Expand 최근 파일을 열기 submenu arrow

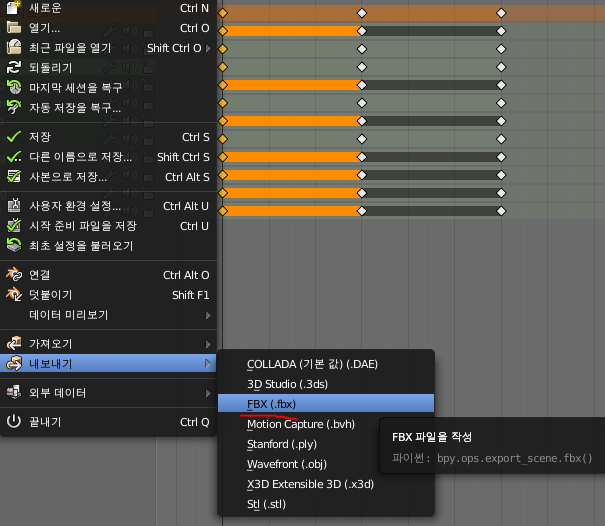click(x=208, y=48)
